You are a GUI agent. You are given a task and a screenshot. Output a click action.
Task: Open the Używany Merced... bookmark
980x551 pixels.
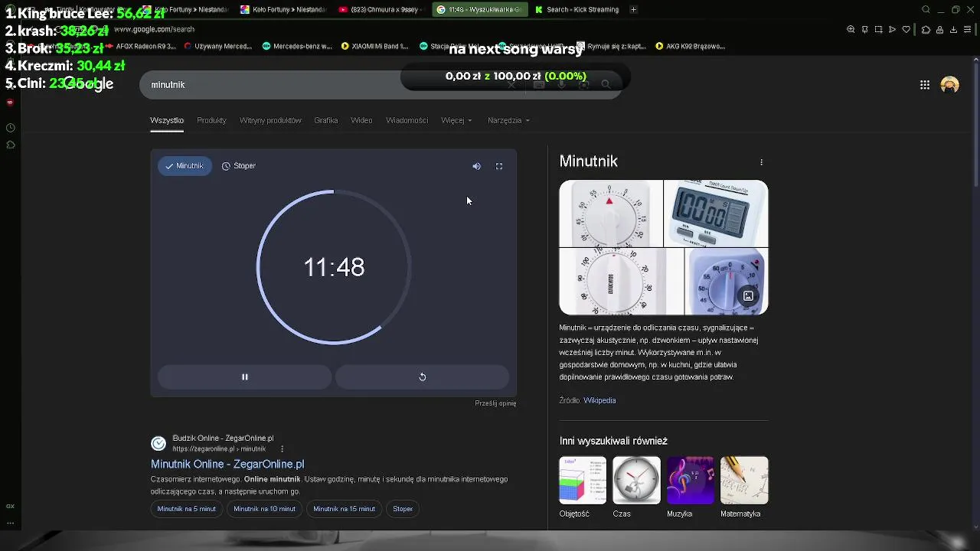[217, 46]
